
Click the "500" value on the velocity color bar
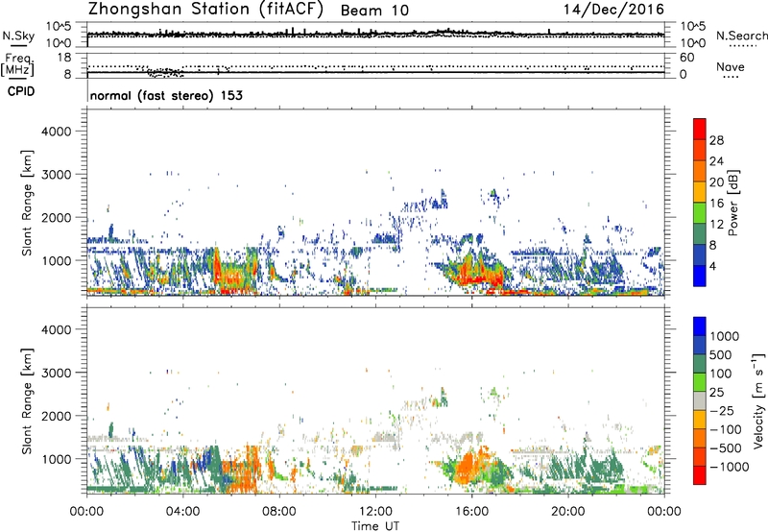pos(721,355)
